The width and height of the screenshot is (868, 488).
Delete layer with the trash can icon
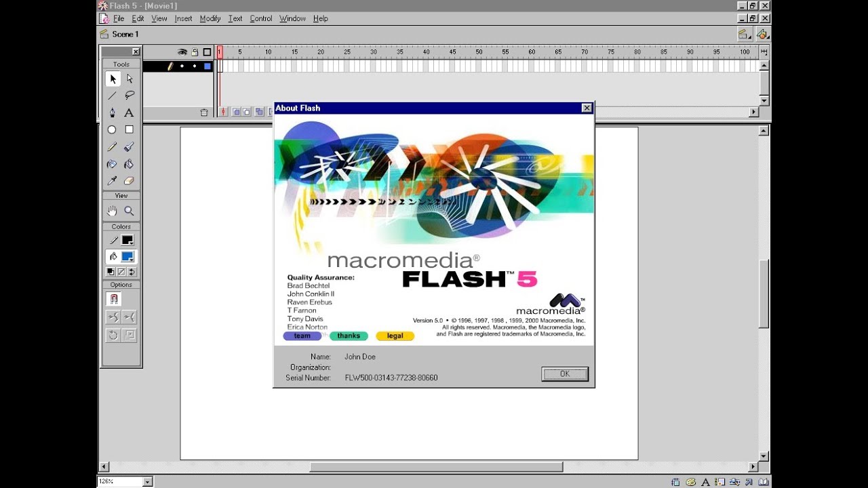(x=204, y=113)
